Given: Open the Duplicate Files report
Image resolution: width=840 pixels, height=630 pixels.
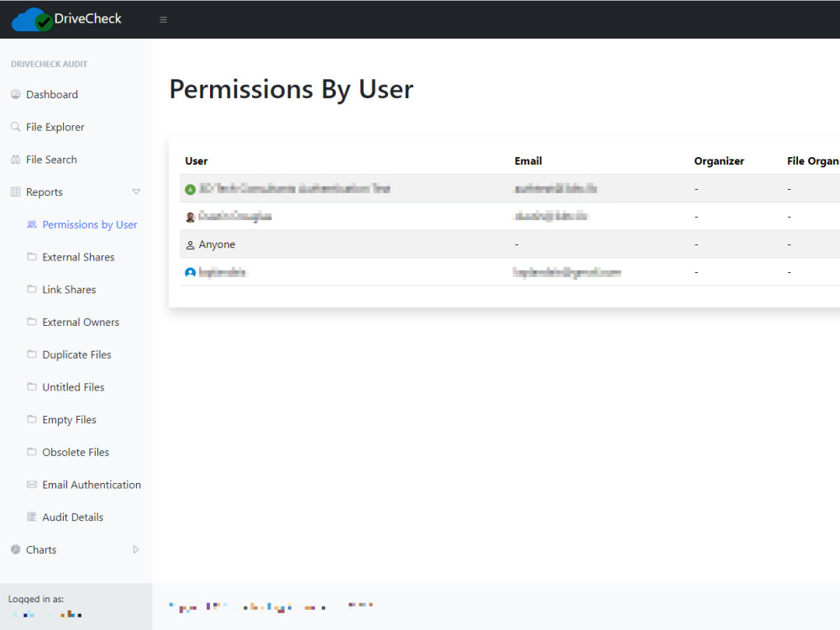Looking at the screenshot, I should (x=76, y=354).
